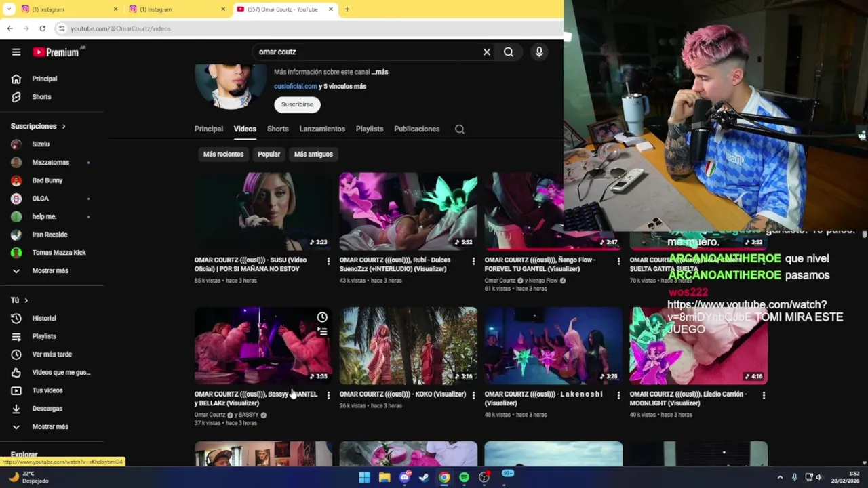
Task: Clear the search box with the X
Action: pos(486,52)
